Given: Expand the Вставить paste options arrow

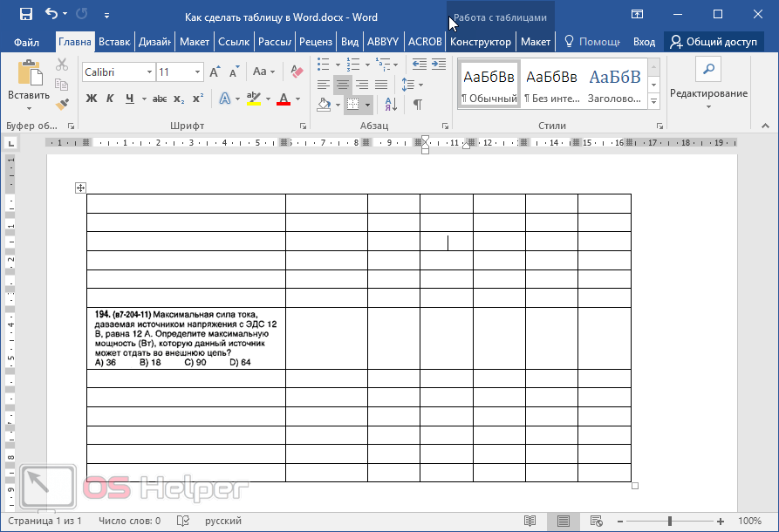Looking at the screenshot, I should click(29, 109).
